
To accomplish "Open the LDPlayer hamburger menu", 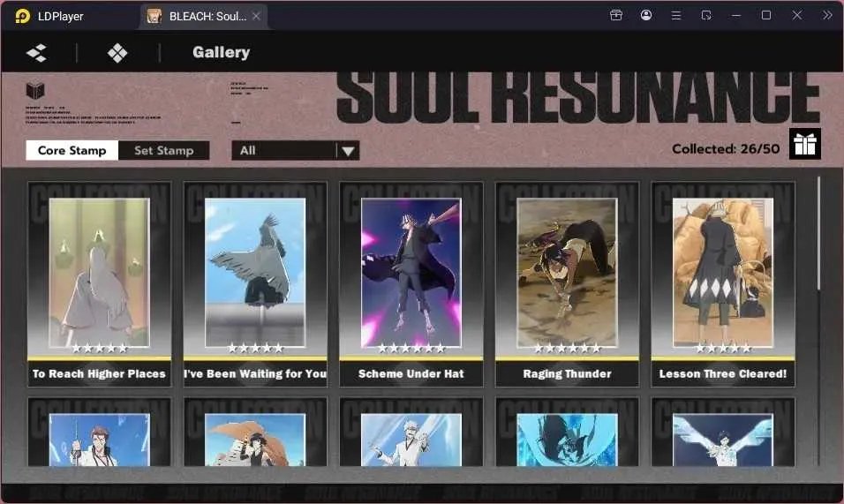I will click(x=676, y=16).
